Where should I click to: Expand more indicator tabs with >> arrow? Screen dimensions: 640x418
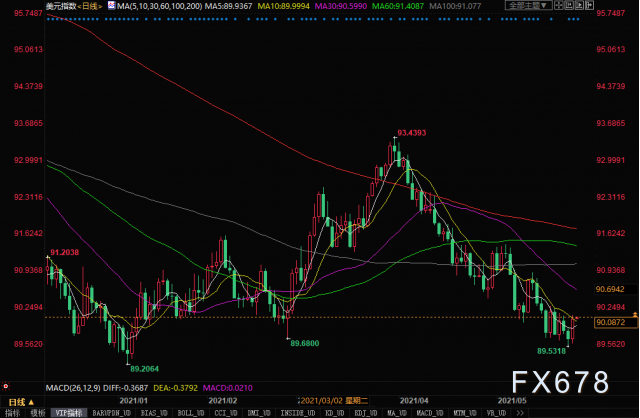[x=520, y=413]
